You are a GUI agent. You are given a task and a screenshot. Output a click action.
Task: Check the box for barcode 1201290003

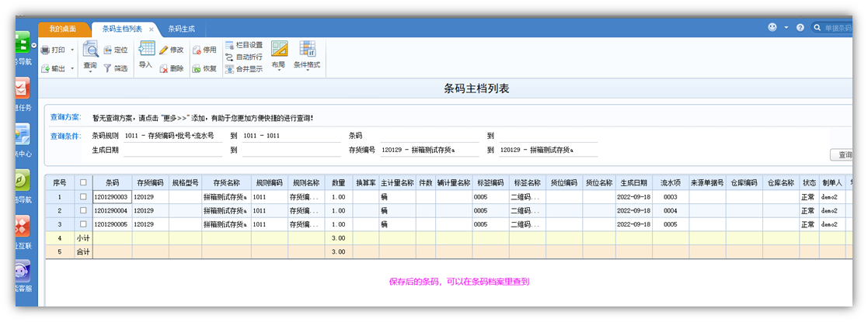[83, 196]
